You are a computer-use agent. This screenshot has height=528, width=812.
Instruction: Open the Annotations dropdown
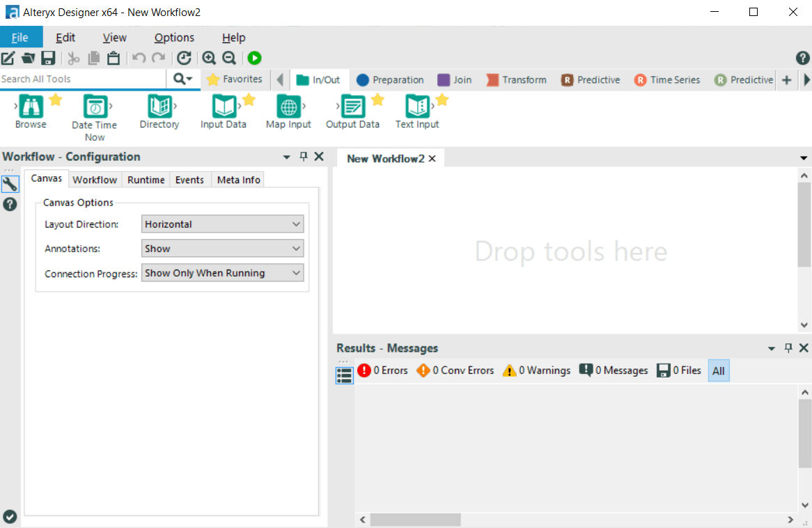pyautogui.click(x=223, y=249)
